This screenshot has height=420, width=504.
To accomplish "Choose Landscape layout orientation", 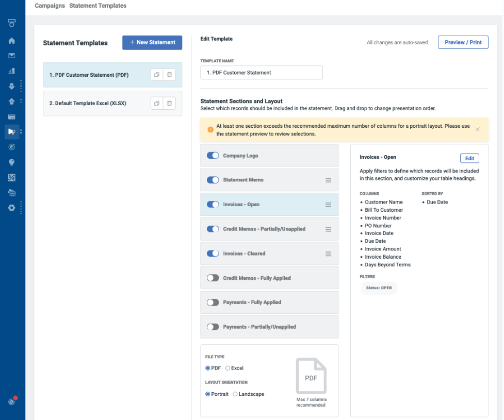I will click(235, 394).
